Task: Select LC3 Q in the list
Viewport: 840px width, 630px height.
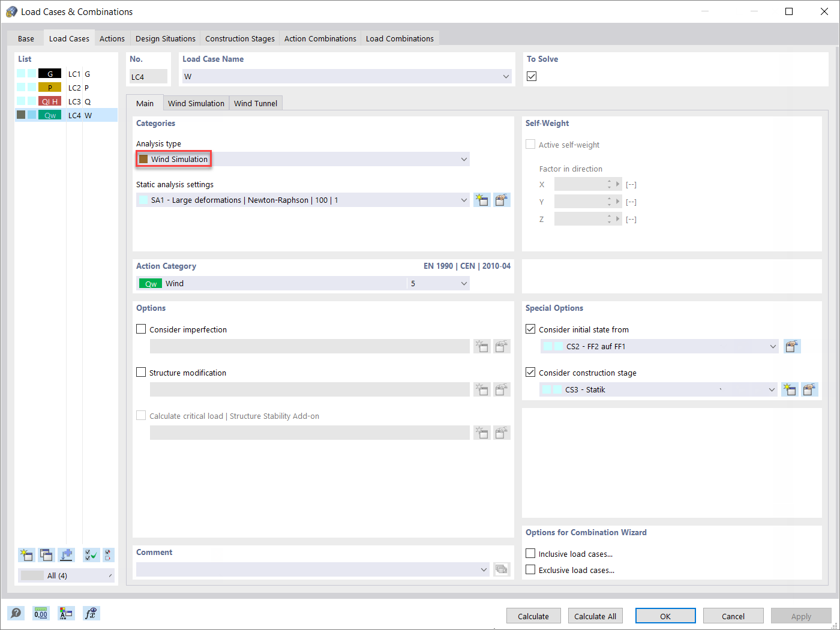Action: point(66,101)
